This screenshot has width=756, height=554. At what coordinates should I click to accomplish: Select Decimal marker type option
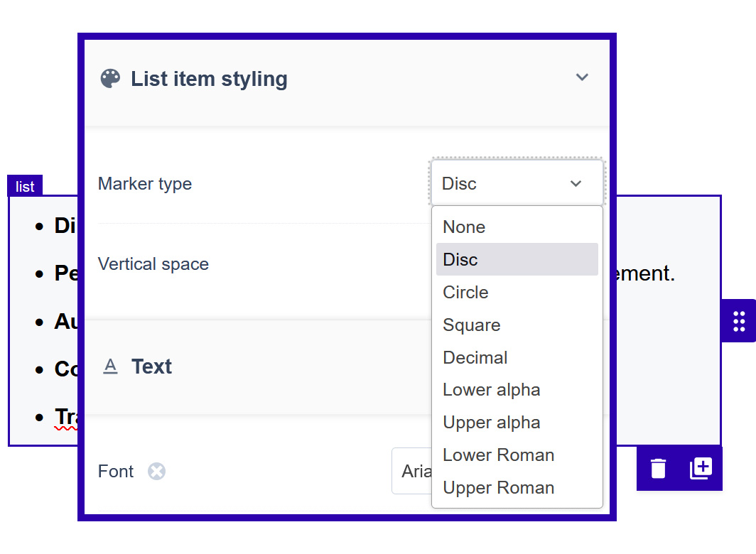tap(517, 358)
